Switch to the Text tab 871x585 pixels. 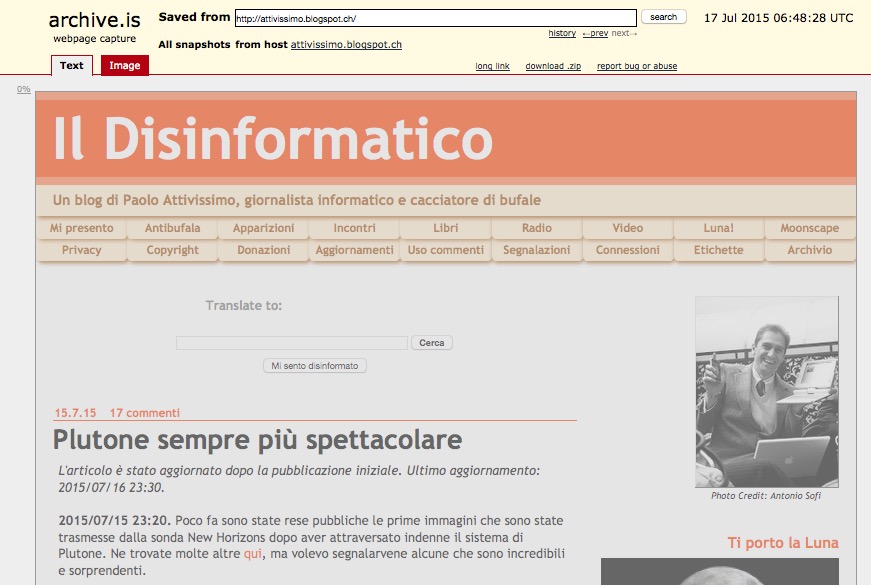pyautogui.click(x=72, y=65)
